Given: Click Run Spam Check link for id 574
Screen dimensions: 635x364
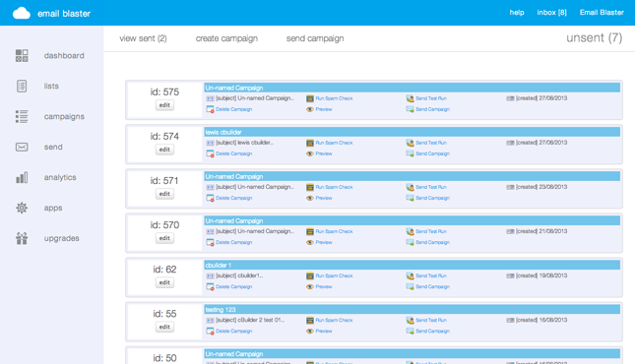Looking at the screenshot, I should [x=334, y=143].
